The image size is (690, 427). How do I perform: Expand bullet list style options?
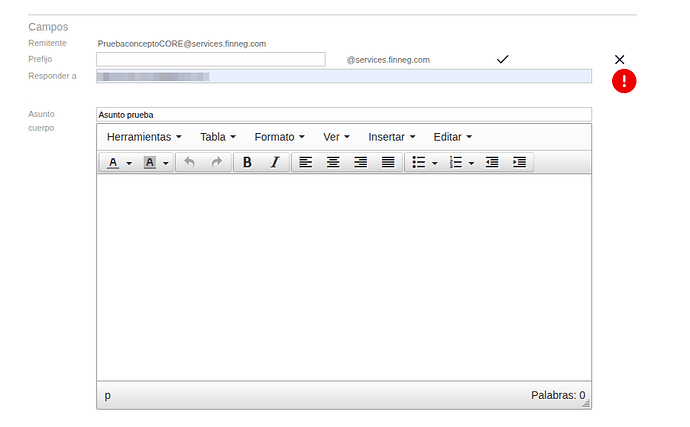coord(435,163)
